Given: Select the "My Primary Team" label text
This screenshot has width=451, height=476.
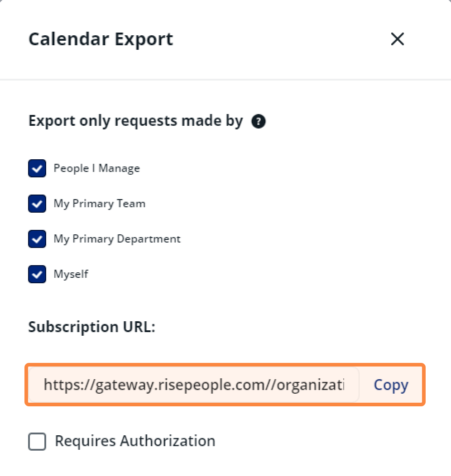Looking at the screenshot, I should 99,204.
